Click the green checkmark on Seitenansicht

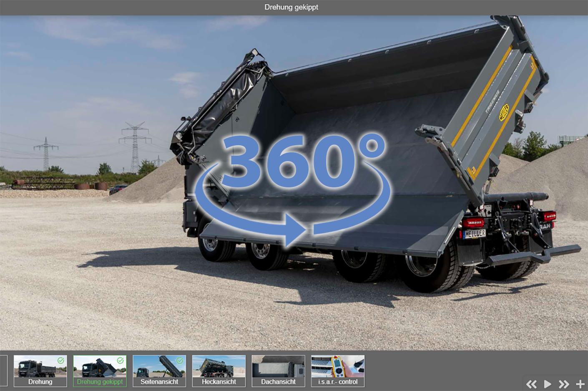[180, 361]
